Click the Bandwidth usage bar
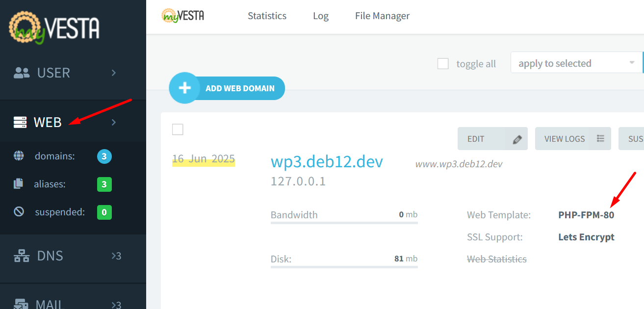644x309 pixels. pyautogui.click(x=344, y=222)
